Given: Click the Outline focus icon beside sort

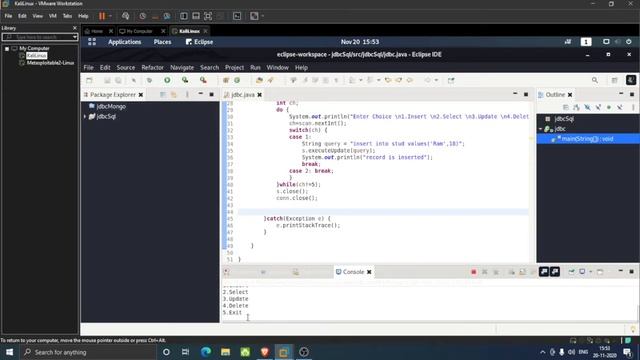Looking at the screenshot, I should point(566,107).
